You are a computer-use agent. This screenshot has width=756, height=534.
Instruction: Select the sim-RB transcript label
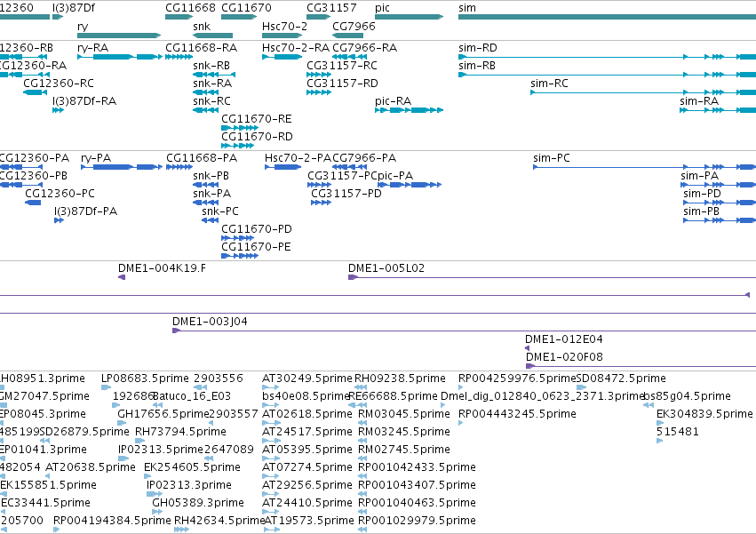[477, 66]
